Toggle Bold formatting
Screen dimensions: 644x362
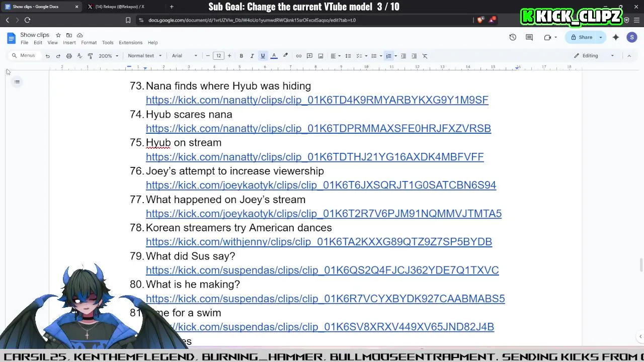[242, 56]
